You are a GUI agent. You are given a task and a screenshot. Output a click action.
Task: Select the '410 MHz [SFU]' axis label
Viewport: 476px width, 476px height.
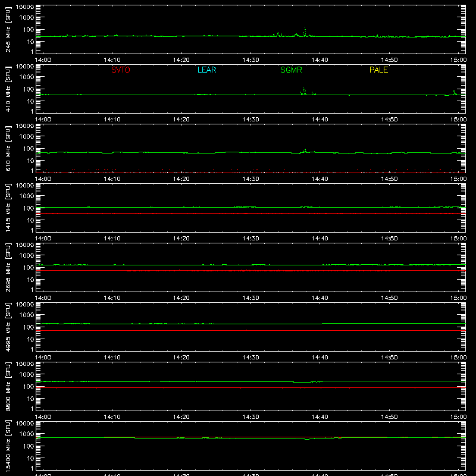[x=8, y=89]
